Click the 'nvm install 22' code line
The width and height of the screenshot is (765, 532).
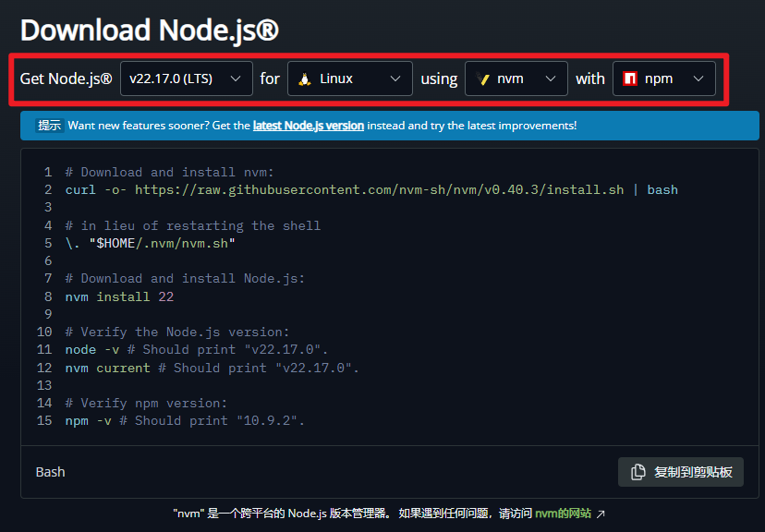(x=119, y=296)
